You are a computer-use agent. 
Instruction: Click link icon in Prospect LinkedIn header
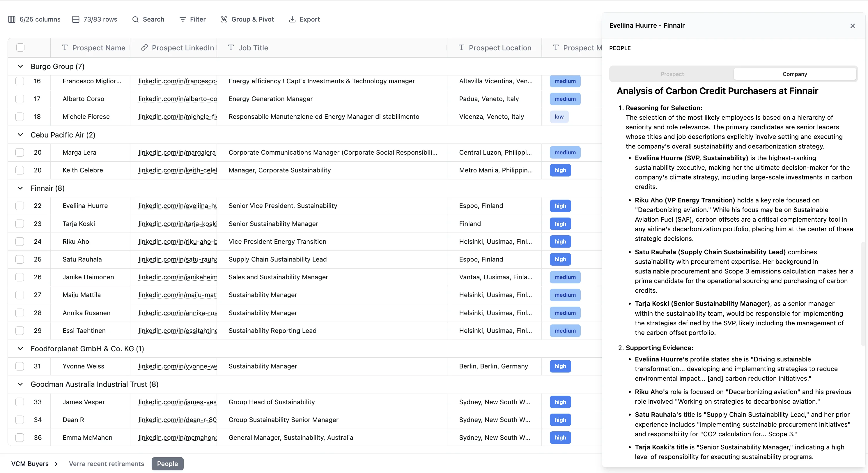coord(144,47)
